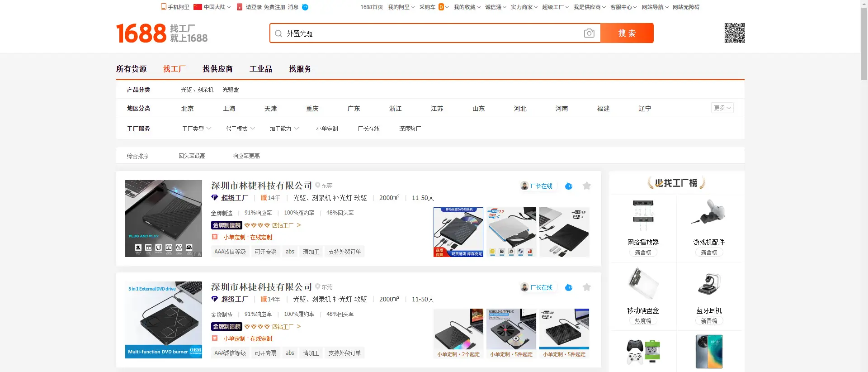Sort results by 回头率最高

(192, 156)
